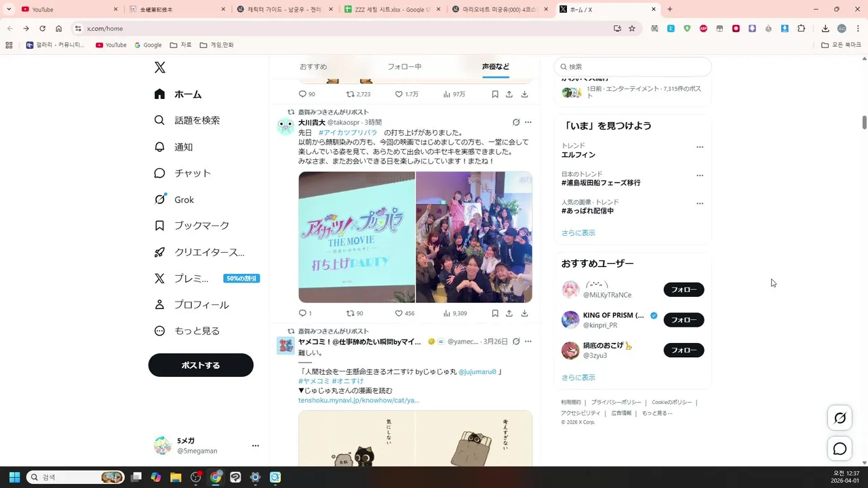
Task: Open floating Grok button at bottom right
Action: (x=840, y=418)
